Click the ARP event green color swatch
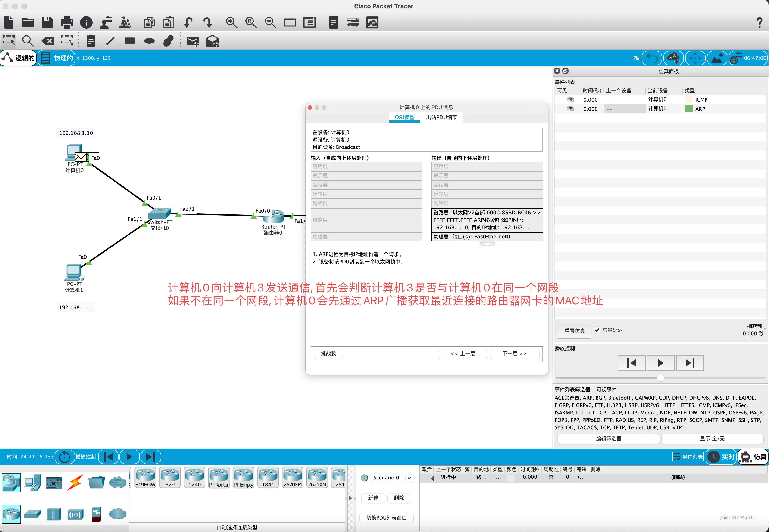 point(689,109)
